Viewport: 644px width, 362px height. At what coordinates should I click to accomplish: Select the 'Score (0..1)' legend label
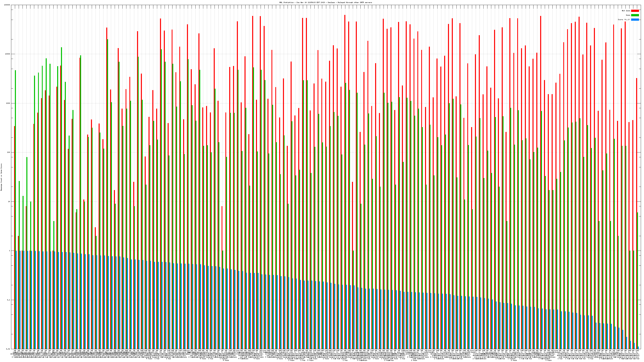pyautogui.click(x=624, y=20)
